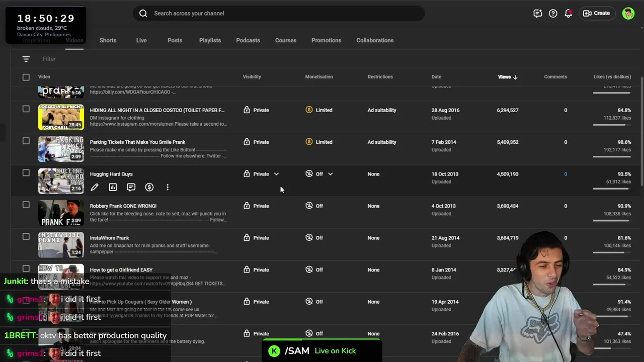Open comment count for Hugging Hard Guys
This screenshot has width=644, height=362.
point(566,174)
